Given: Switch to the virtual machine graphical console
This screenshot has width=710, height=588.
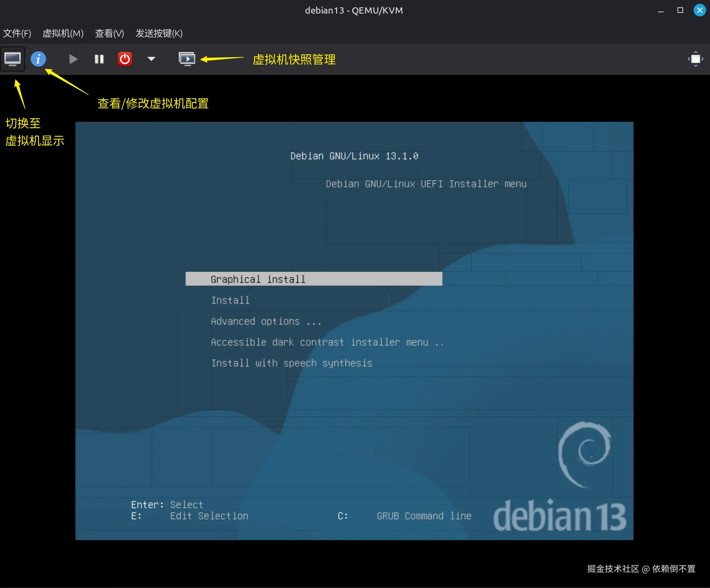Looking at the screenshot, I should click(13, 59).
